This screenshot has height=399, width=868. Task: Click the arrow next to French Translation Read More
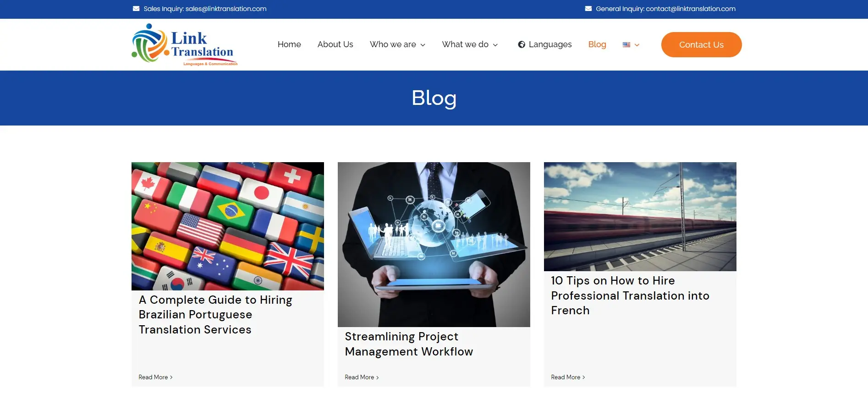[x=584, y=377]
